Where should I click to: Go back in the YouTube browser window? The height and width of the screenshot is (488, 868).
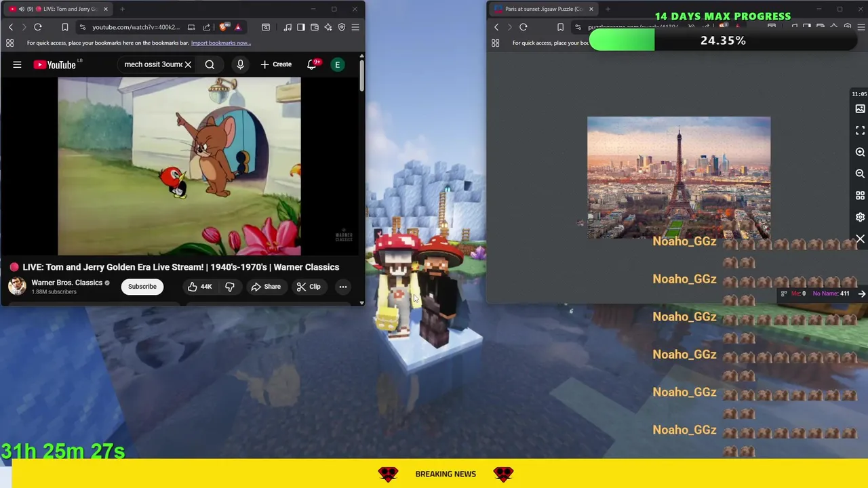pos(11,27)
